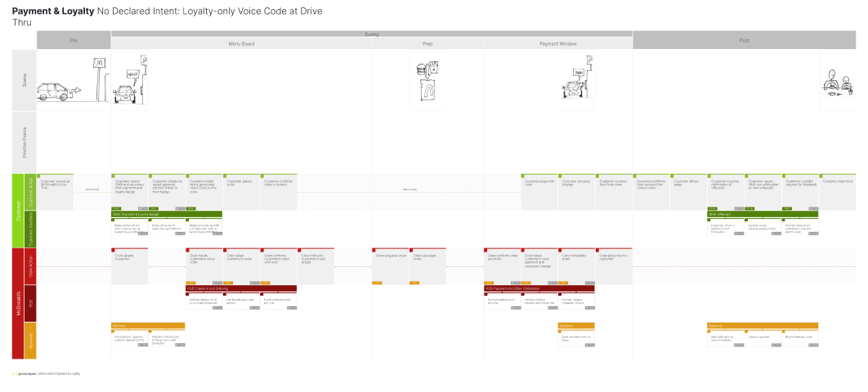Select 'Crew inputs customer's voice code' card
This screenshot has height=392, width=868.
pos(204,266)
